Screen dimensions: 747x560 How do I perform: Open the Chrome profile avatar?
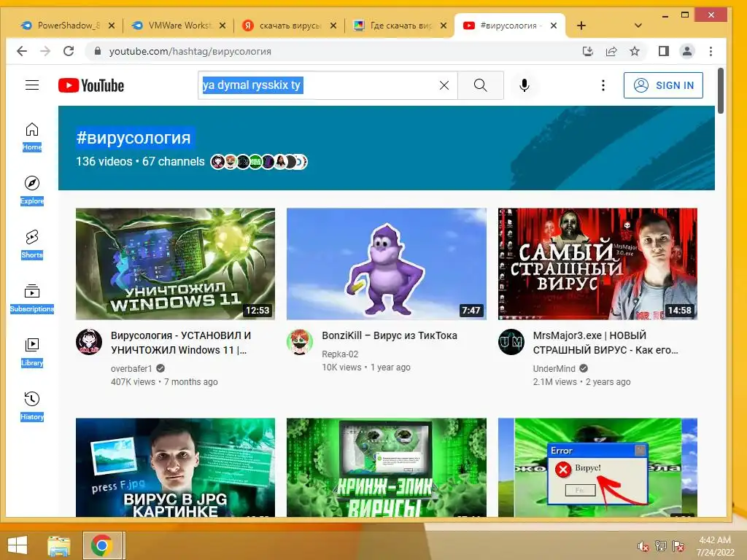(687, 51)
